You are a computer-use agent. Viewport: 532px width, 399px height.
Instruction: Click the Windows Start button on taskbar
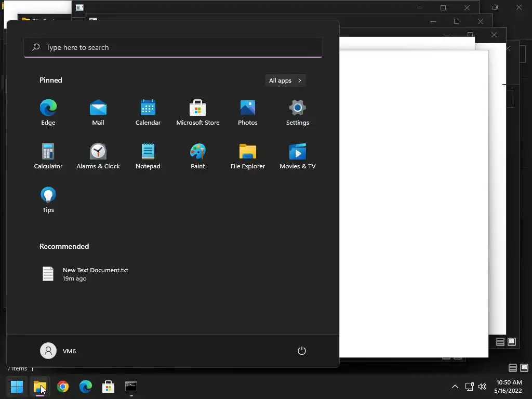[17, 387]
